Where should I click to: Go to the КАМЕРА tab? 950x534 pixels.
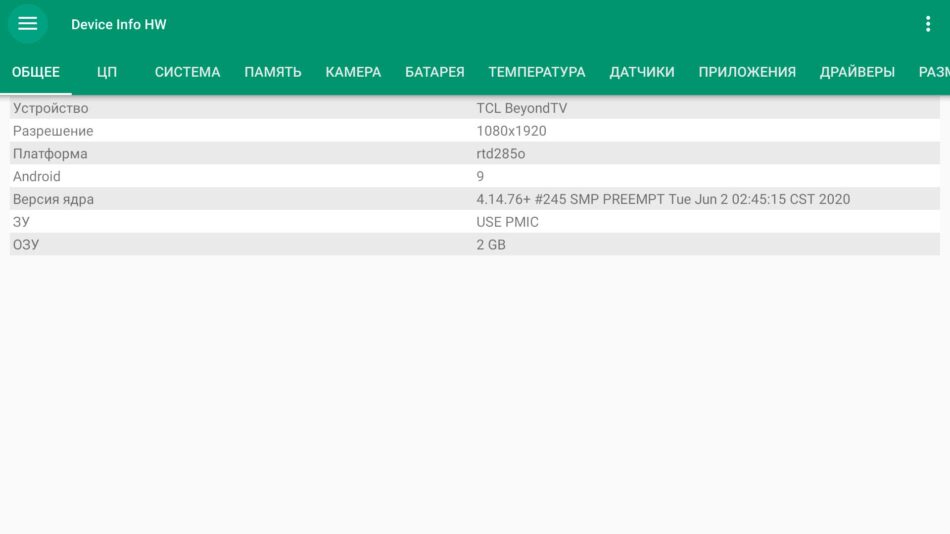click(x=353, y=72)
